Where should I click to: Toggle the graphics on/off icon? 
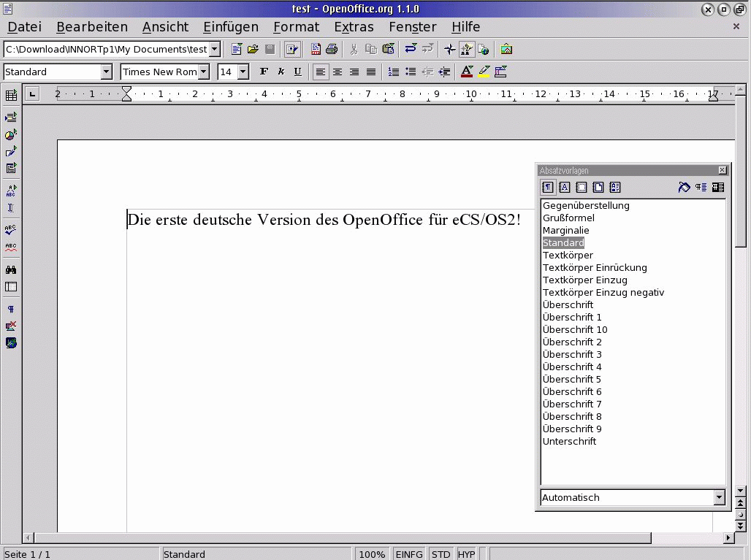tap(11, 326)
